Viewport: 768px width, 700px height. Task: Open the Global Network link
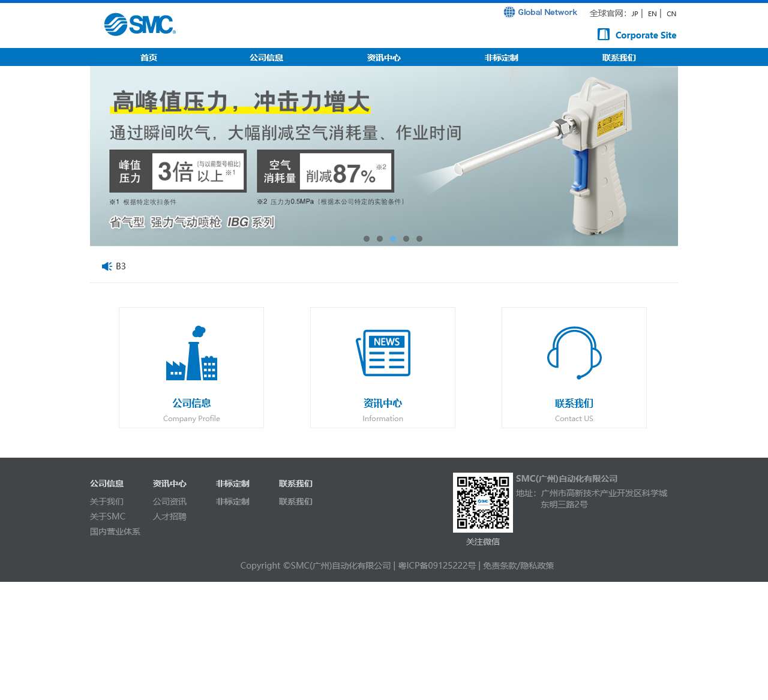point(547,12)
